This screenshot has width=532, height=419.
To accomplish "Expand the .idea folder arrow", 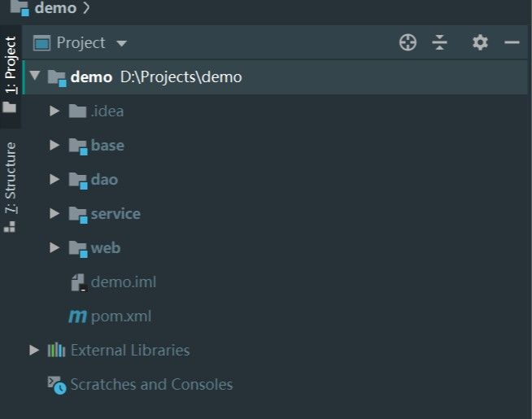I will click(x=55, y=111).
